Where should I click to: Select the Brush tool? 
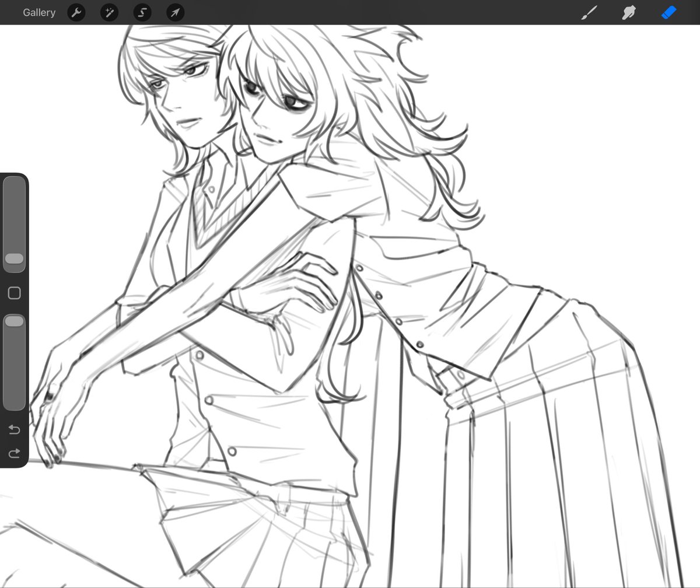point(589,12)
